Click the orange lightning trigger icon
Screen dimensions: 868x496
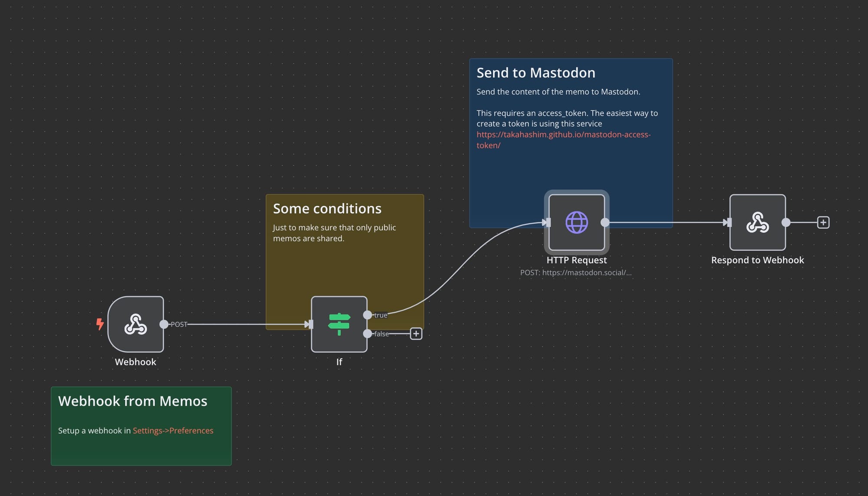100,324
